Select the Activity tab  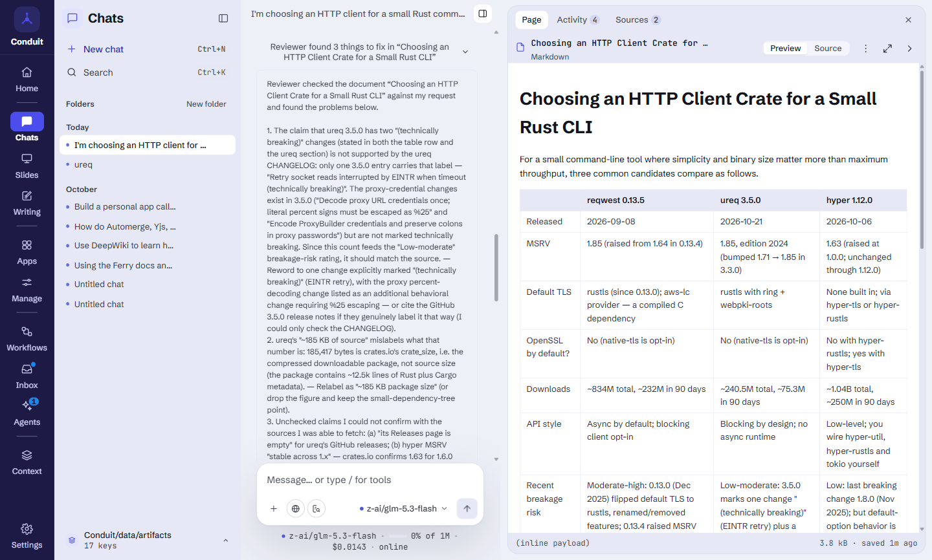pyautogui.click(x=577, y=20)
